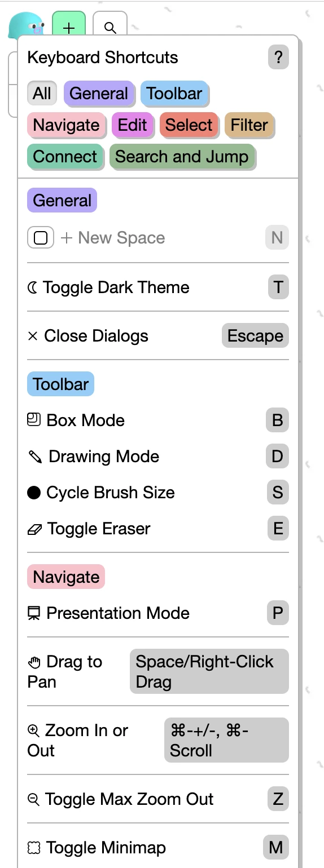This screenshot has width=324, height=868.
Task: Check the box beside New Space
Action: 41,238
